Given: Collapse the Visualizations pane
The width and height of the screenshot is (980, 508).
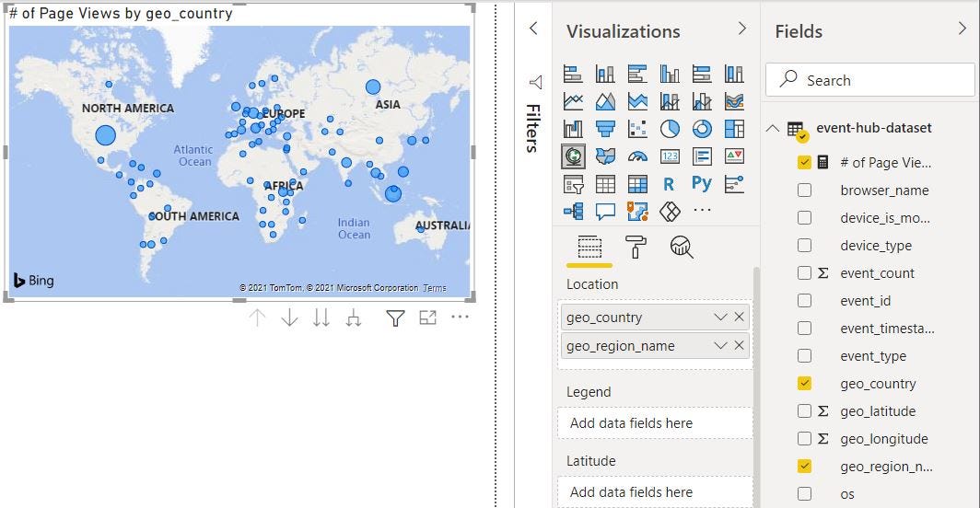Looking at the screenshot, I should tap(742, 29).
